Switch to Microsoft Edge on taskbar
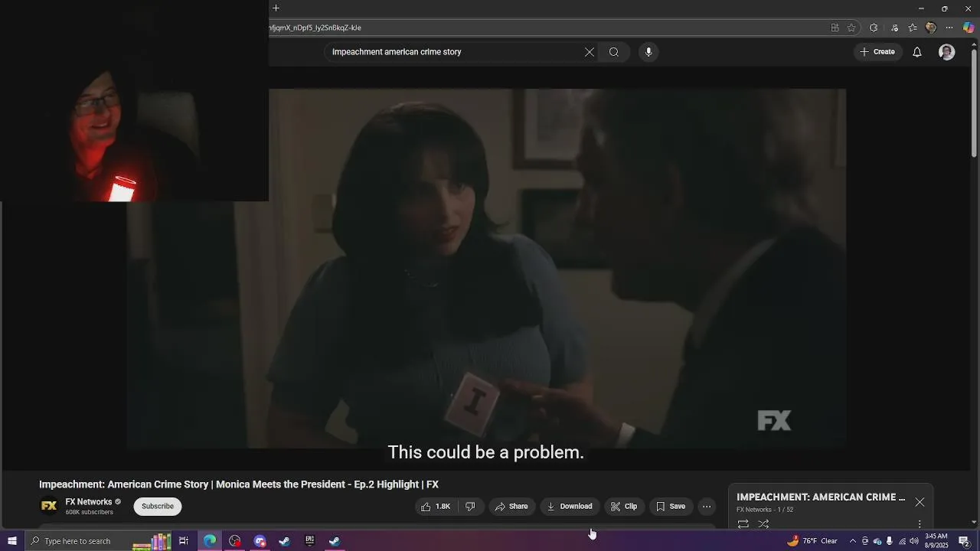The width and height of the screenshot is (980, 551). tap(210, 541)
